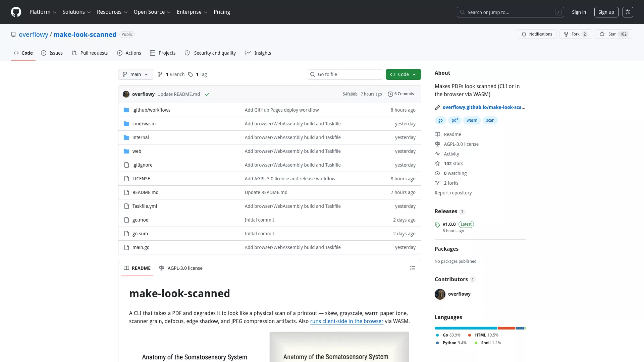Click the release tag icon beside v1.0.0
Image resolution: width=644 pixels, height=362 pixels.
[x=437, y=225]
